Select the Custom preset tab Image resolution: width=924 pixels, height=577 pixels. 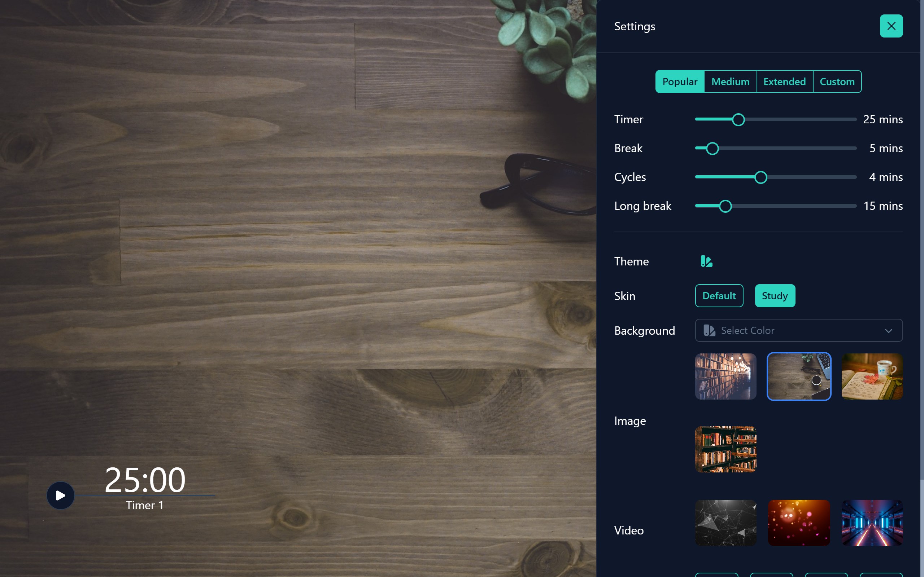coord(837,82)
